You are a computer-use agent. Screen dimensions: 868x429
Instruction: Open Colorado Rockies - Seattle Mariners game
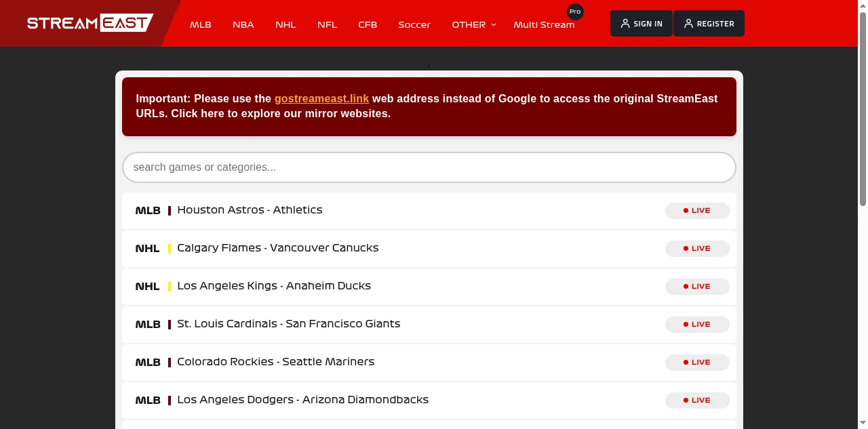[x=429, y=362]
